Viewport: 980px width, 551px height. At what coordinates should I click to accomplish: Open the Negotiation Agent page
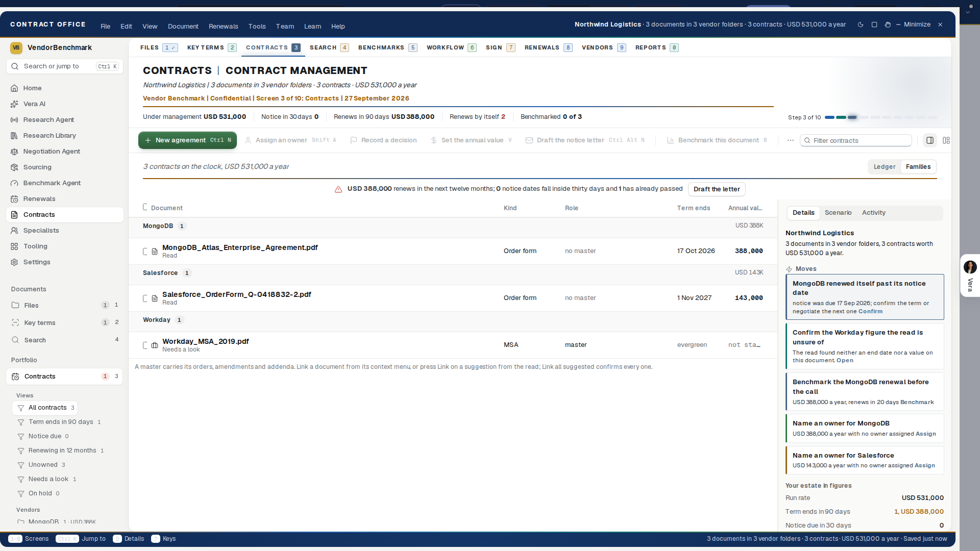(65, 151)
